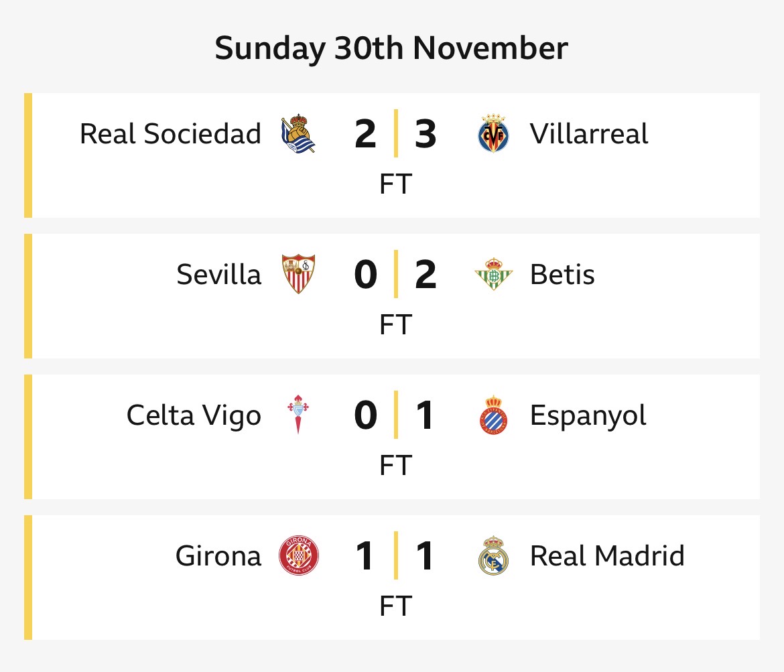The image size is (784, 672).
Task: Open the Girona vs Real Madrid FT status
Action: pos(395,606)
